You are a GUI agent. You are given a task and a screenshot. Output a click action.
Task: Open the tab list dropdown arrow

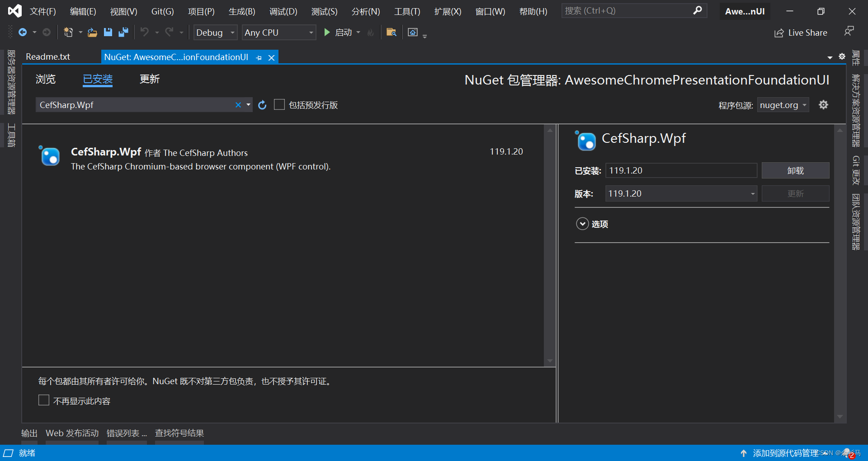pyautogui.click(x=830, y=57)
